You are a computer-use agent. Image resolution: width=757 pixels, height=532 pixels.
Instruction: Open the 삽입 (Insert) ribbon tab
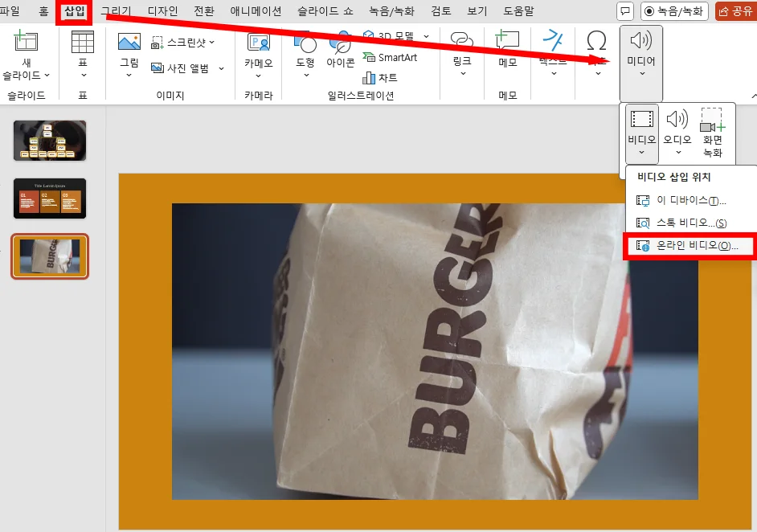pos(74,11)
